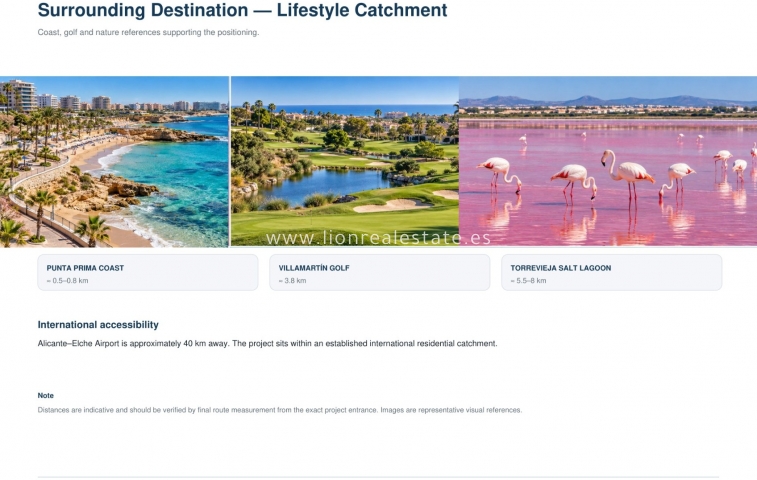Click the Surrounding Destination — Lifestyle Catchment heading
The image size is (757, 480).
coord(242,10)
